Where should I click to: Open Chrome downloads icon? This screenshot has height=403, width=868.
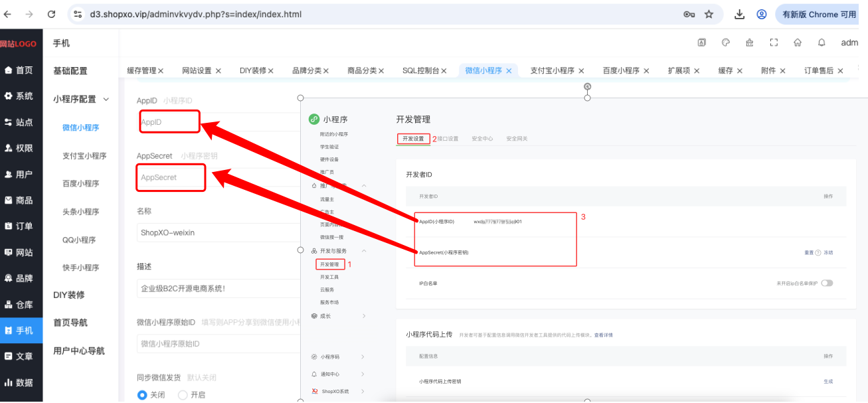(x=739, y=14)
